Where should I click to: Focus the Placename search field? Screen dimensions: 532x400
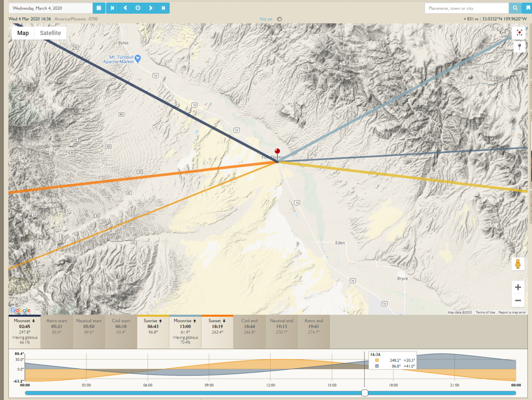(466, 8)
